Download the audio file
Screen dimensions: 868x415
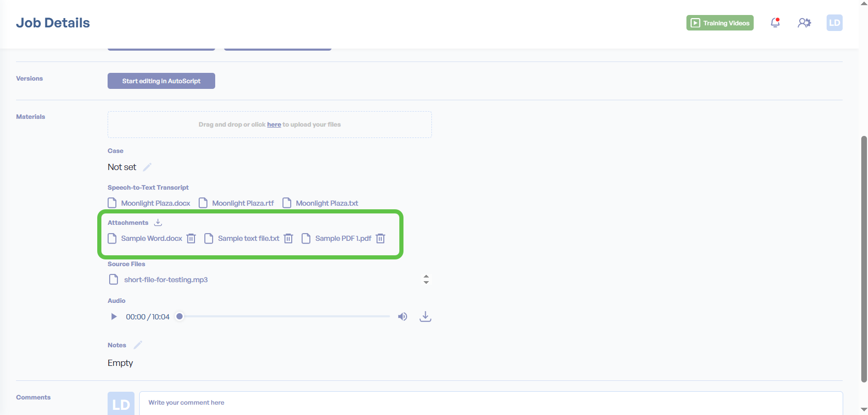425,316
